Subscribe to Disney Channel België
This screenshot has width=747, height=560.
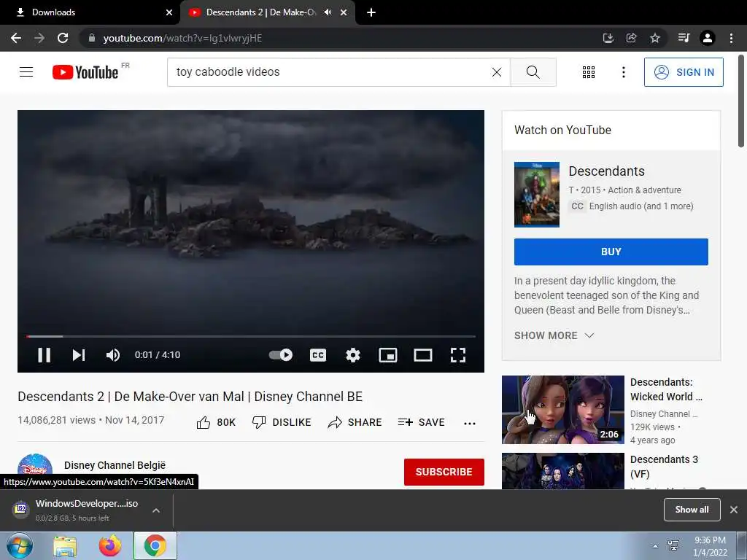(x=444, y=472)
